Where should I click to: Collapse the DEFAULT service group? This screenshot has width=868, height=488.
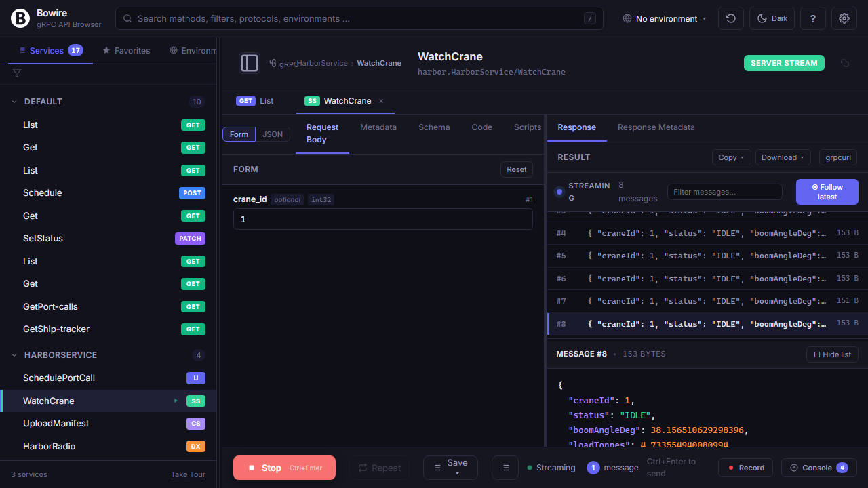tap(108, 102)
